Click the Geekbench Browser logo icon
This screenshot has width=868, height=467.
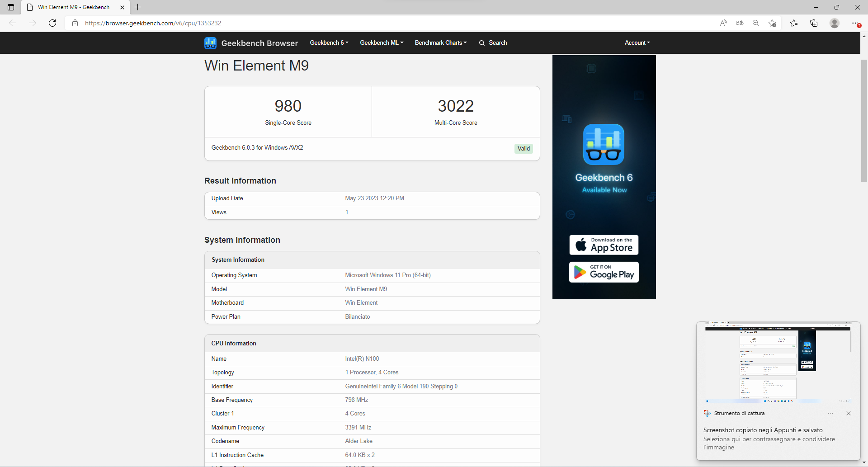click(210, 43)
